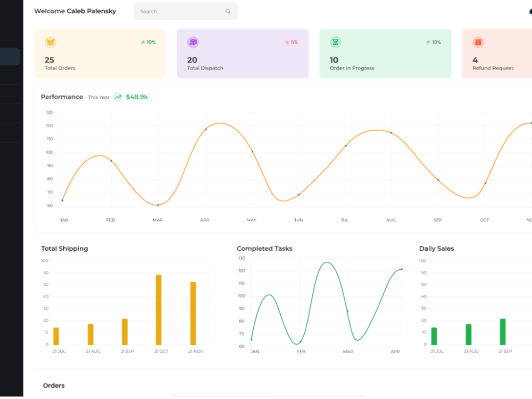Click 'This Year' label beside Performance

[x=99, y=97]
